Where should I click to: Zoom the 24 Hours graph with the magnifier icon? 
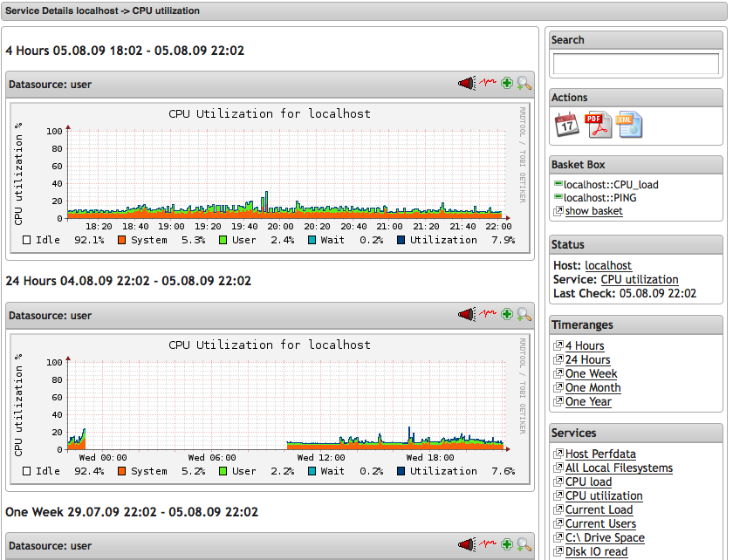point(524,314)
